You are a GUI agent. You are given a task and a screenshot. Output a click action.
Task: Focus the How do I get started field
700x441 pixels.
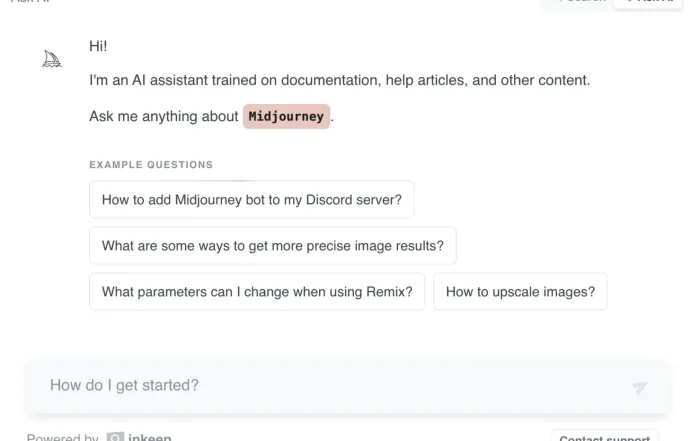coord(348,386)
